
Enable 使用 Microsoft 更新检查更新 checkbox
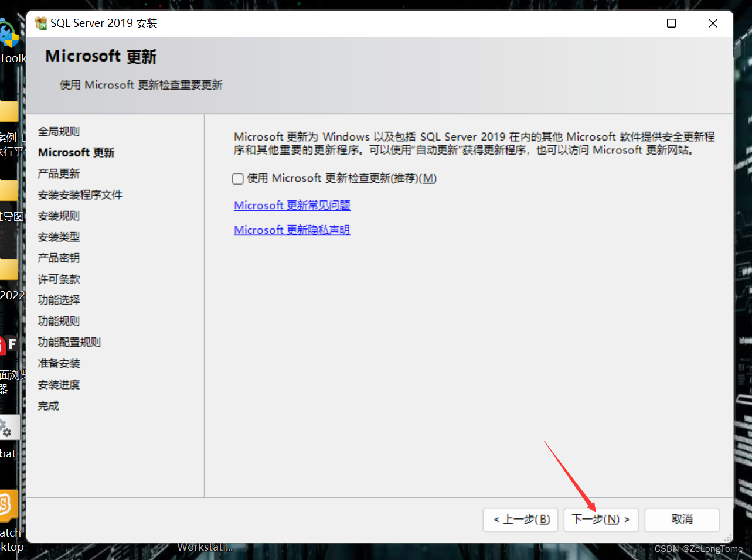(x=238, y=179)
